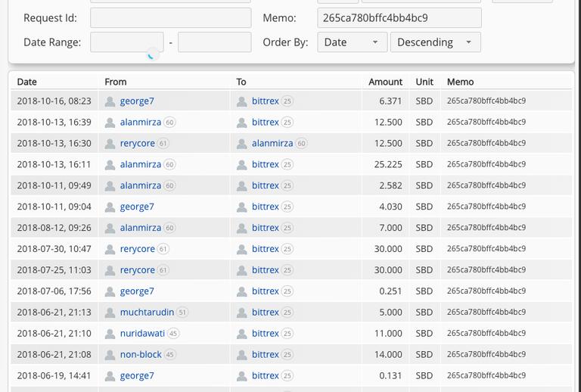Viewport: 581px width, 392px height.
Task: Click george7 avatar icon in first row
Action: pos(110,101)
